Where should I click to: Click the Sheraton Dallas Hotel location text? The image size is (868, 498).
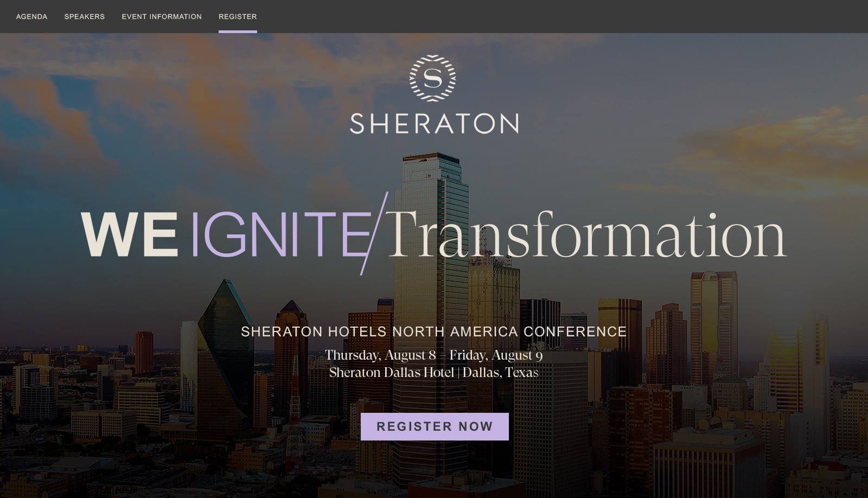pos(434,373)
